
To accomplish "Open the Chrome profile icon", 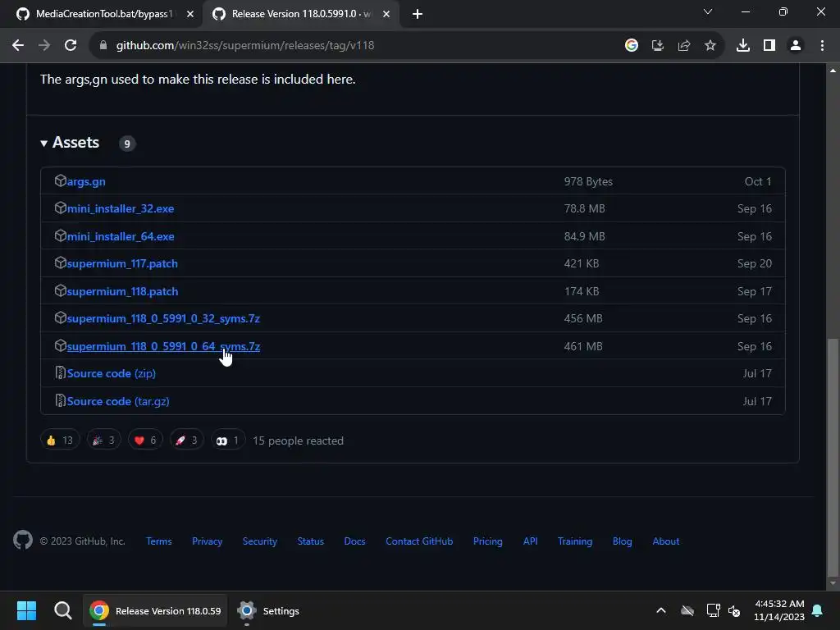I will (x=796, y=46).
